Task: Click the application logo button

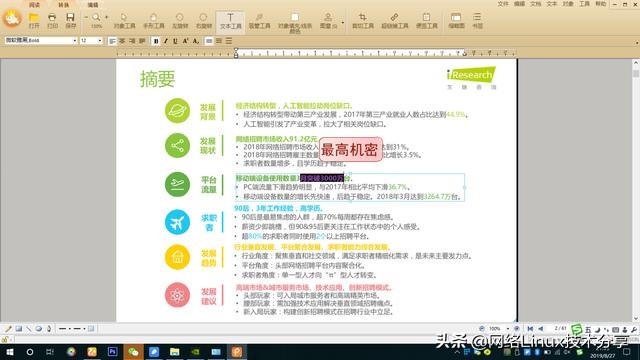Action: pos(12,18)
